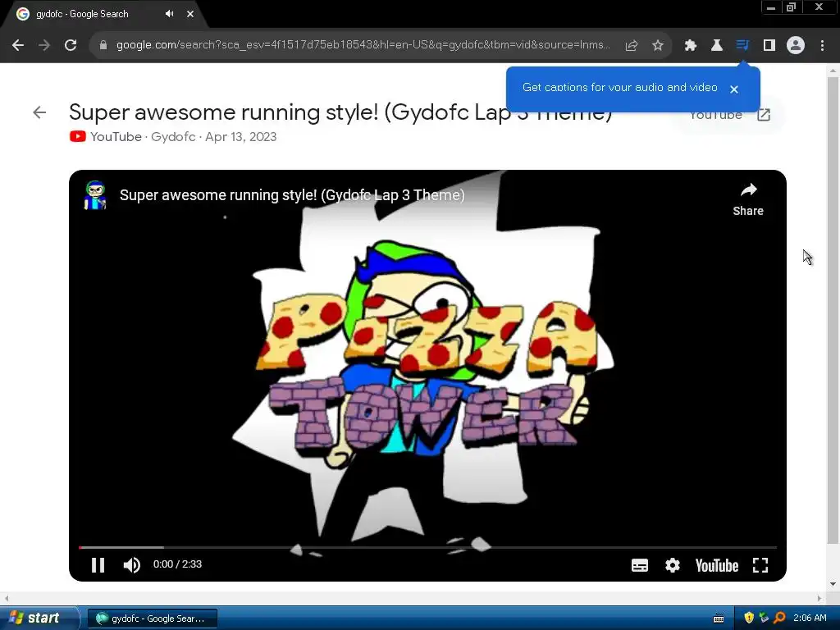
Task: Click the lock icon in address bar
Action: pyautogui.click(x=103, y=45)
